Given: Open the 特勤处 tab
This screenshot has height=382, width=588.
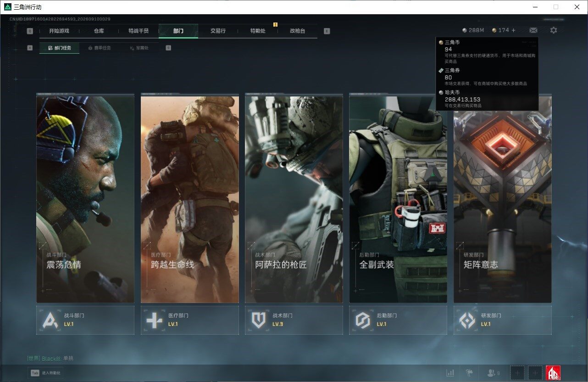Looking at the screenshot, I should 258,31.
